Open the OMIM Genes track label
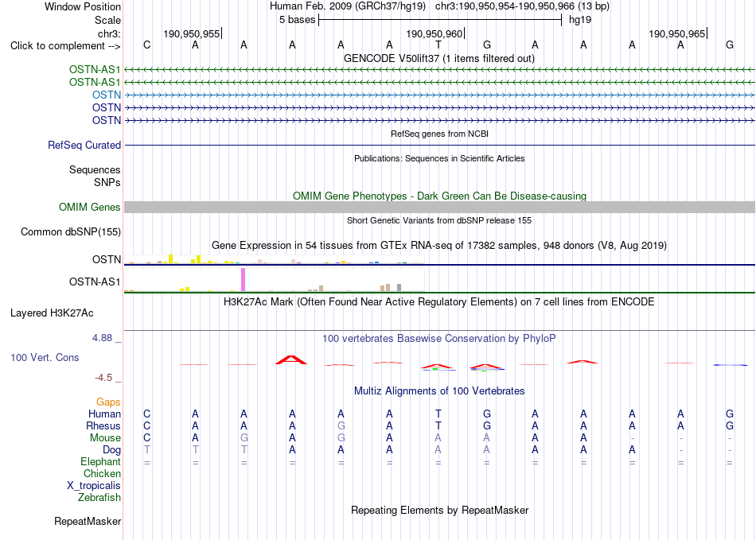The image size is (756, 540). pos(90,207)
